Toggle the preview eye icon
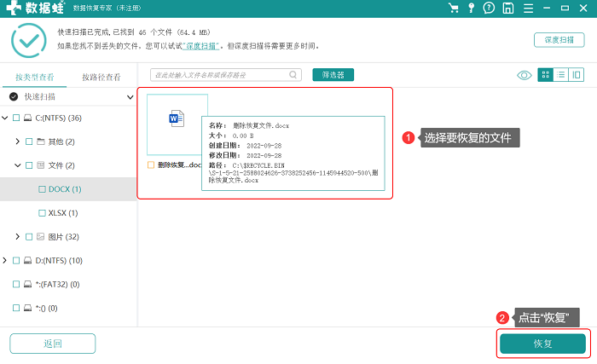The height and width of the screenshot is (364, 597). 524,75
